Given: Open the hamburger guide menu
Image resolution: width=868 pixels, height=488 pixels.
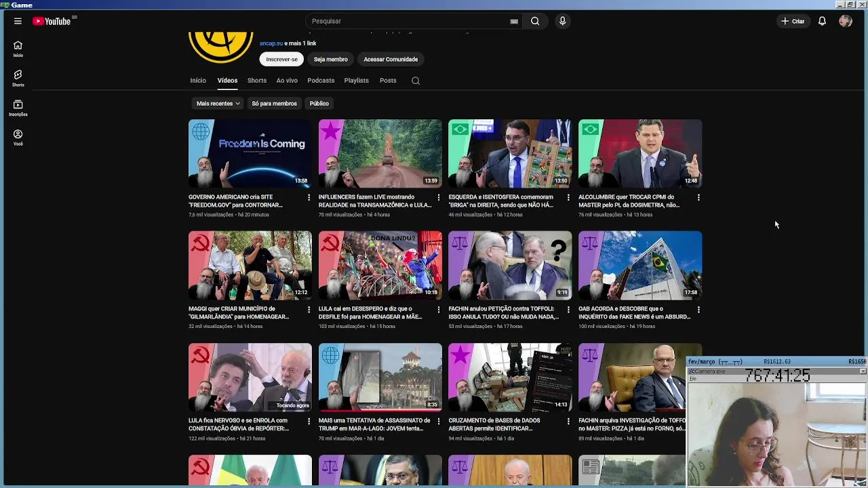Looking at the screenshot, I should coord(18,21).
